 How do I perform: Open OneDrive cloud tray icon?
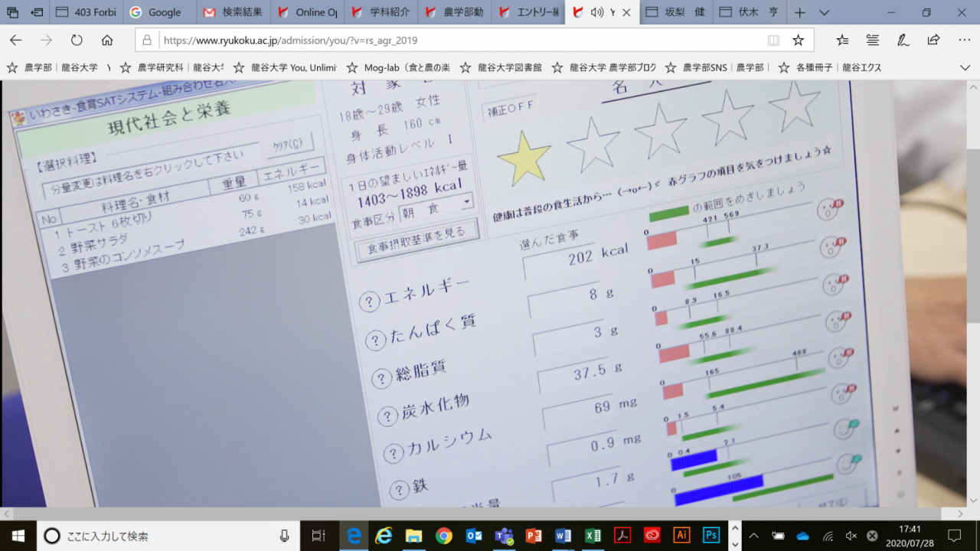pyautogui.click(x=803, y=536)
